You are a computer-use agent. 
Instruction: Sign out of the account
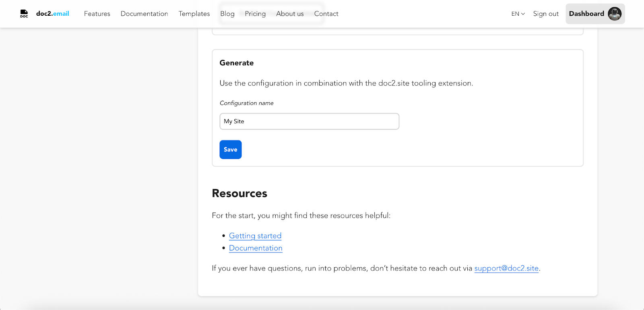(x=546, y=14)
